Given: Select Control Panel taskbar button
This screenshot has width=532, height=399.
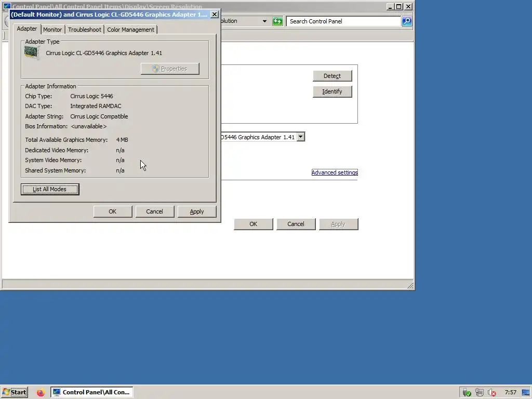Looking at the screenshot, I should [x=92, y=392].
